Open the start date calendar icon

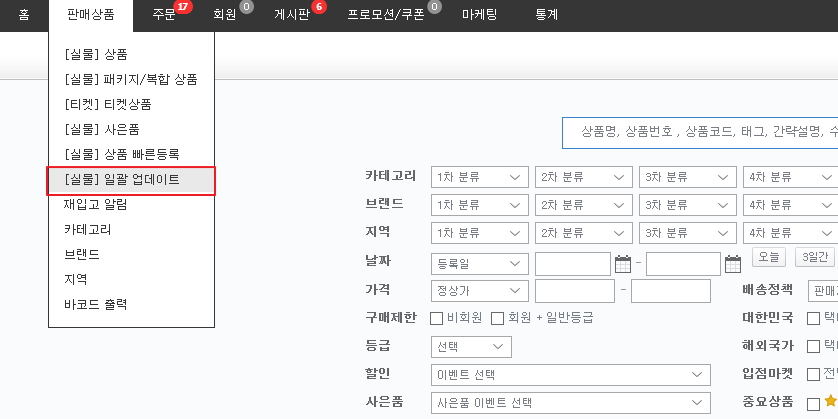[623, 263]
